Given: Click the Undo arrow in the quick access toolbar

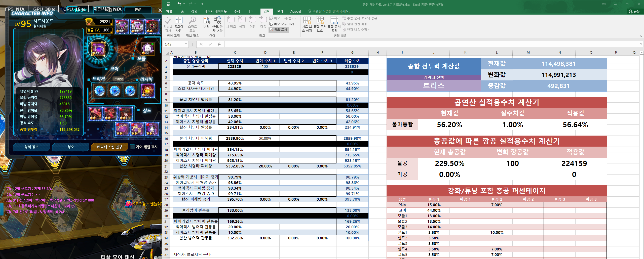Looking at the screenshot, I should point(179,4).
